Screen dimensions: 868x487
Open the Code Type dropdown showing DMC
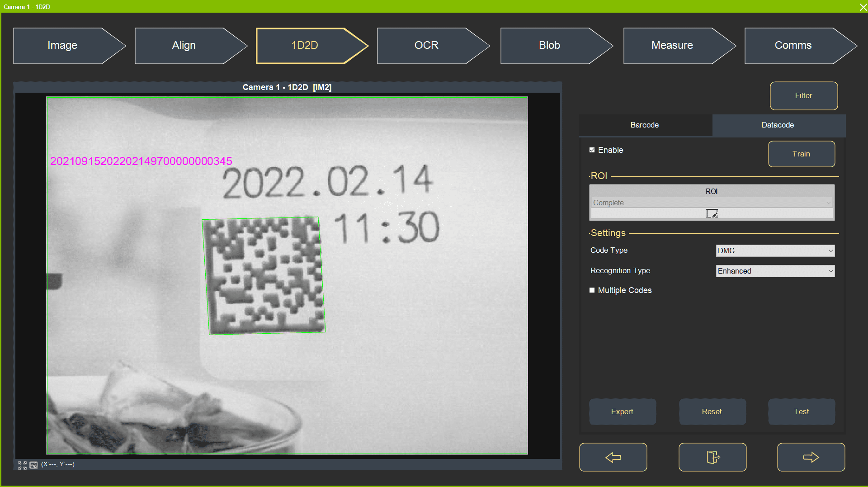[775, 251]
